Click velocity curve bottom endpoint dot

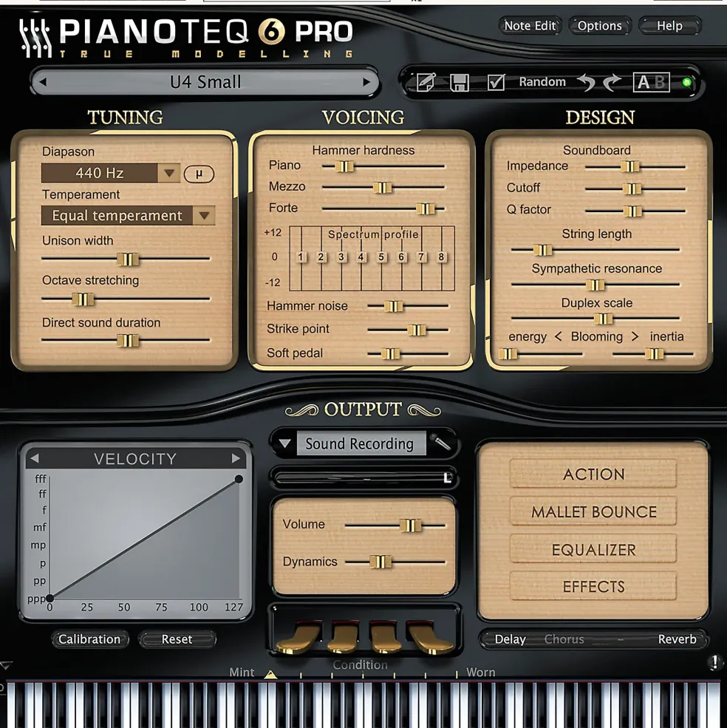click(x=50, y=597)
